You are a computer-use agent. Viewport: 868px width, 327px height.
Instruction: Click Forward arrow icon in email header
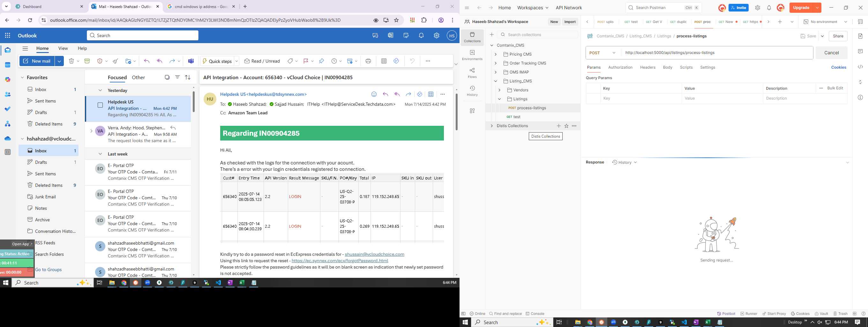click(408, 95)
